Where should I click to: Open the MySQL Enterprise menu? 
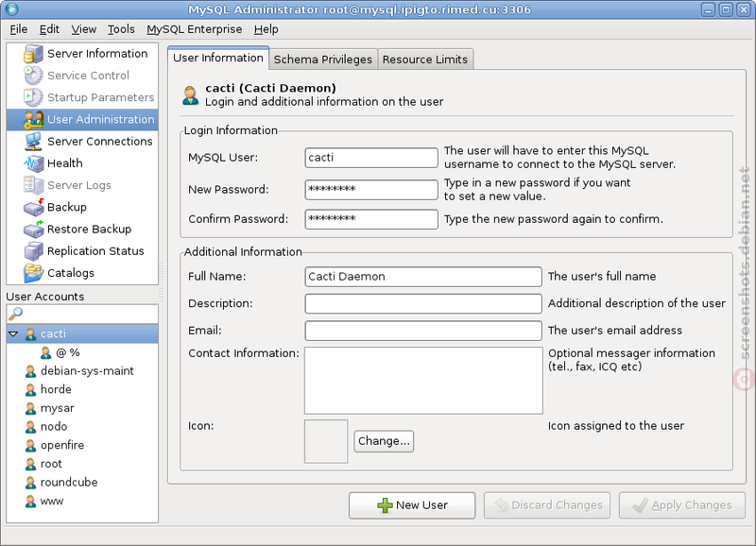pyautogui.click(x=195, y=29)
